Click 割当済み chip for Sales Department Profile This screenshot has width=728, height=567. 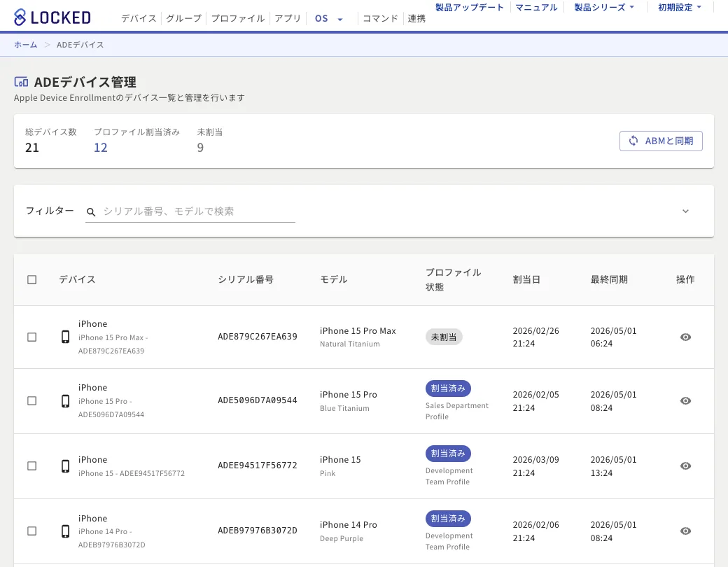click(x=448, y=388)
